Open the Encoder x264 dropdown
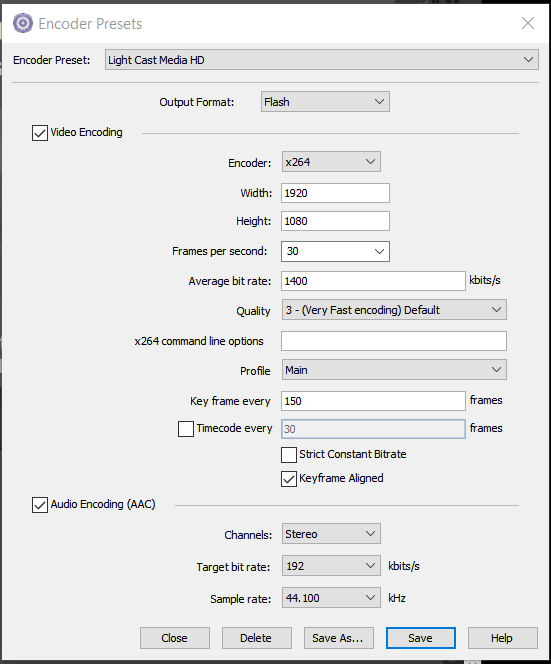The height and width of the screenshot is (664, 551). (331, 162)
